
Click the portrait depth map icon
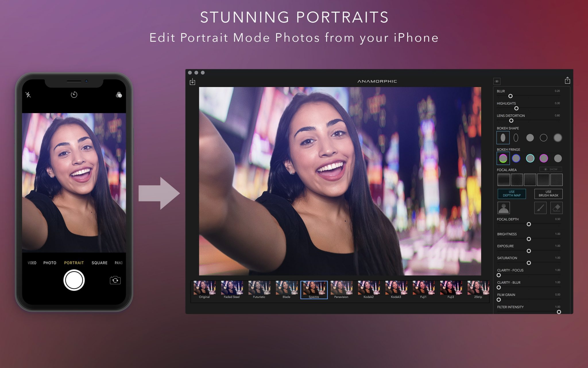504,208
